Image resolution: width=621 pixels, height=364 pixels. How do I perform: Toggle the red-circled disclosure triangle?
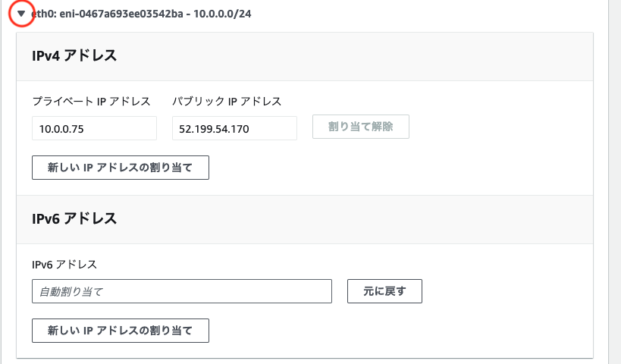point(21,14)
